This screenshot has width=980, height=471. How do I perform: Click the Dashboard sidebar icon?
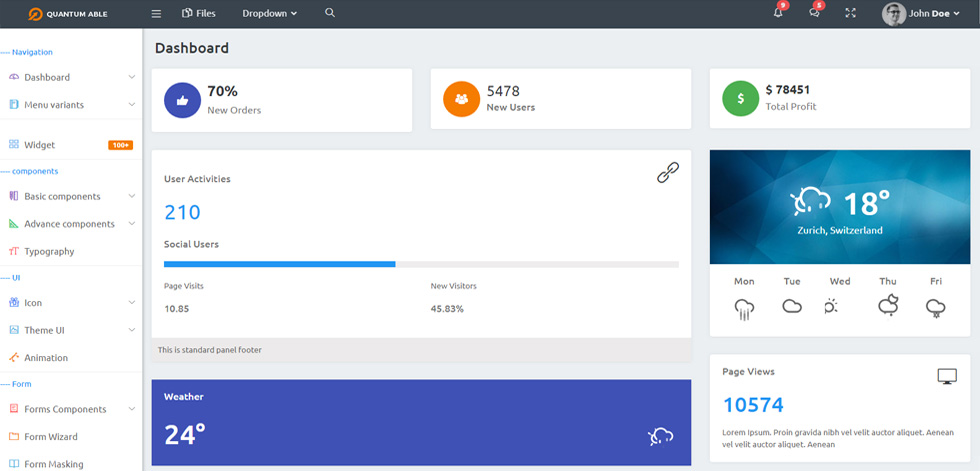[x=14, y=77]
